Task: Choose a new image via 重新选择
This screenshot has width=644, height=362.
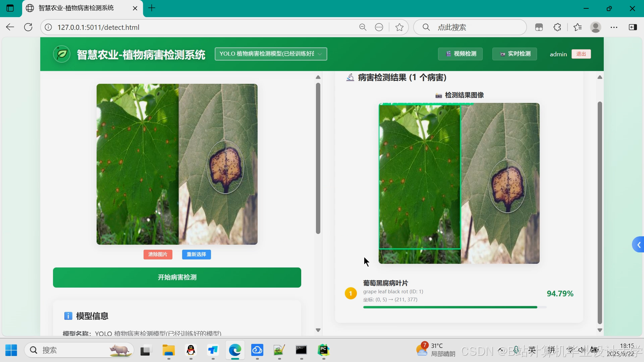Action: [196, 254]
